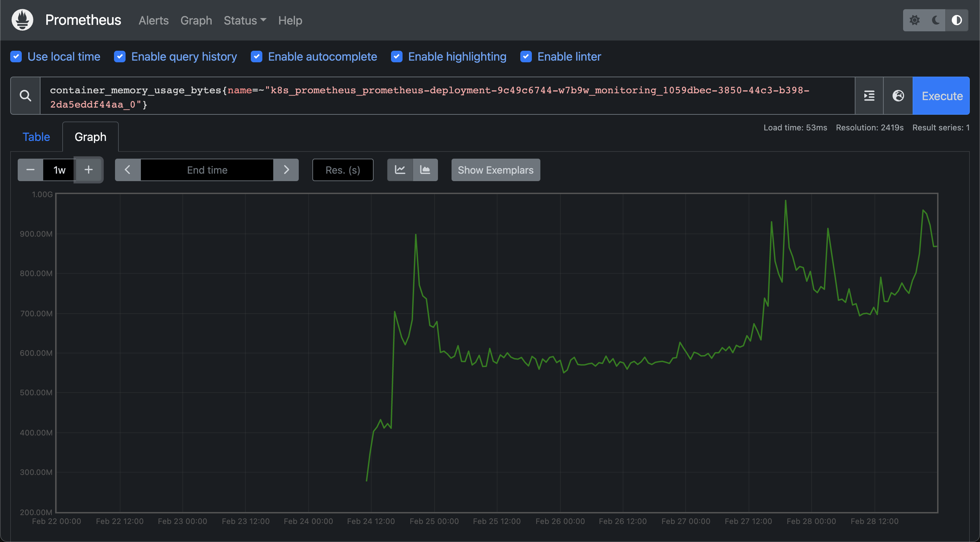Viewport: 980px width, 542px height.
Task: Click the Prometheus logo icon
Action: click(x=22, y=20)
